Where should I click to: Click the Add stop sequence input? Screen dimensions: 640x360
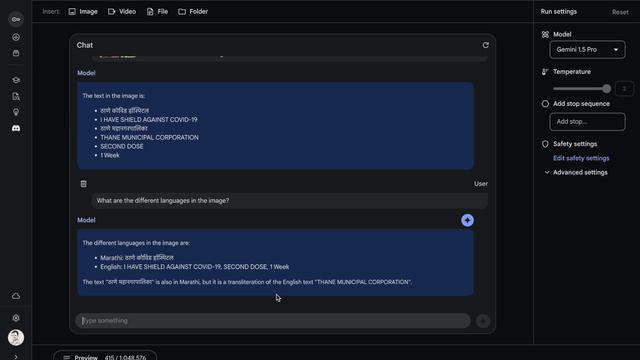(587, 122)
